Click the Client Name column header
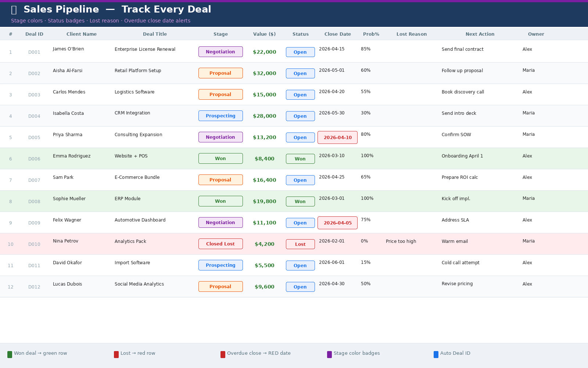Viewport: 588px width, 368px height. (82, 34)
